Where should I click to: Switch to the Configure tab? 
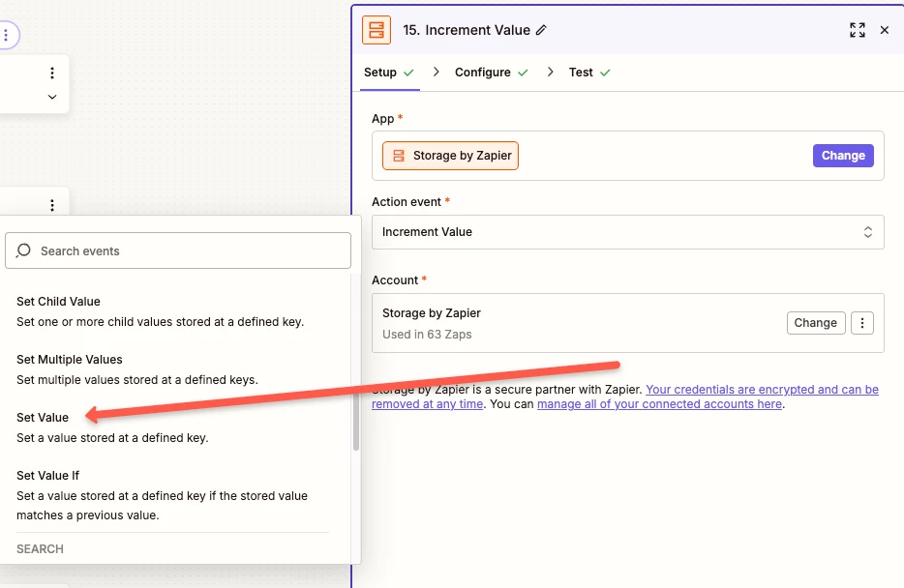(x=492, y=73)
